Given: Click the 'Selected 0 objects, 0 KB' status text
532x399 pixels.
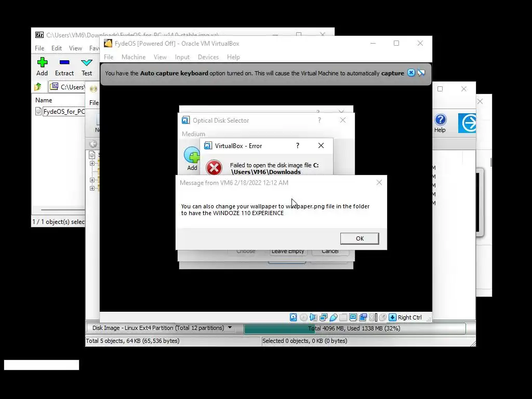Looking at the screenshot, I should [x=304, y=341].
